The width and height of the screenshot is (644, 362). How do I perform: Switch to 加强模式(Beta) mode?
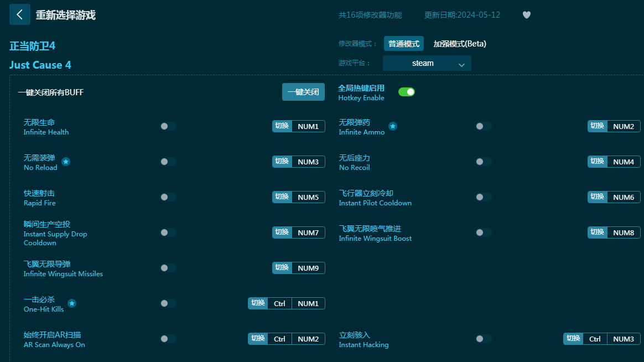(x=460, y=44)
